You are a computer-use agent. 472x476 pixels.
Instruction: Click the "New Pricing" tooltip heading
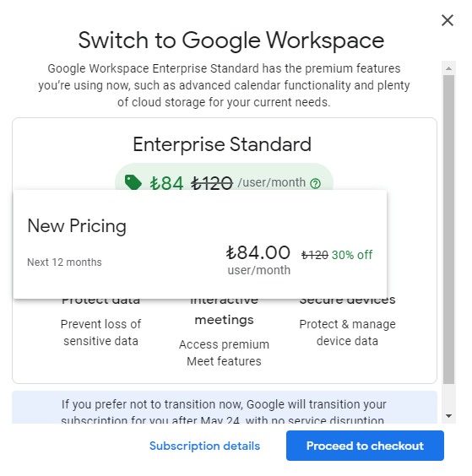pyautogui.click(x=77, y=226)
